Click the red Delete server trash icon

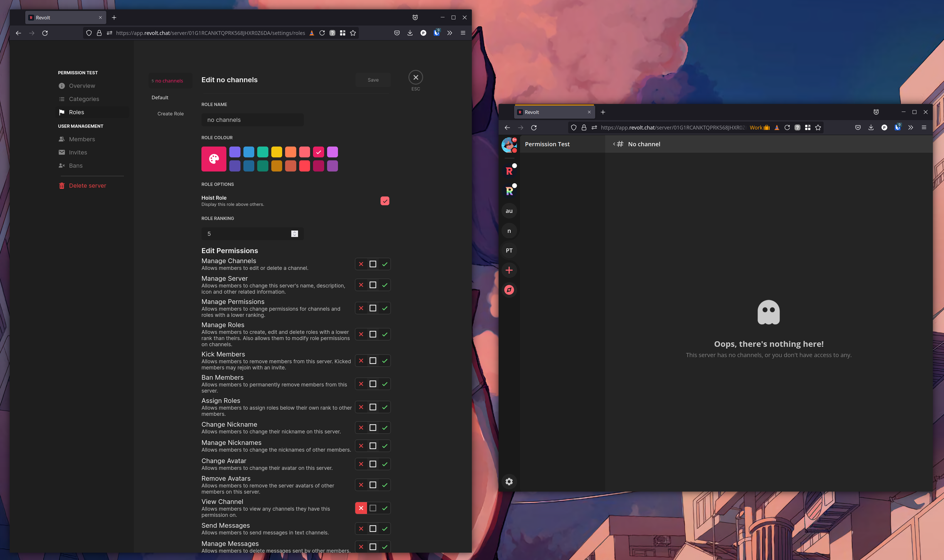(62, 186)
